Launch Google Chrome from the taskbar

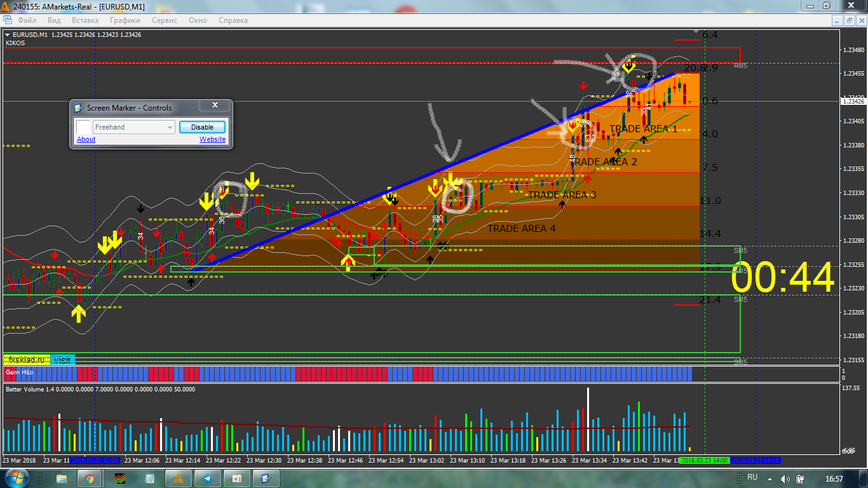point(90,478)
